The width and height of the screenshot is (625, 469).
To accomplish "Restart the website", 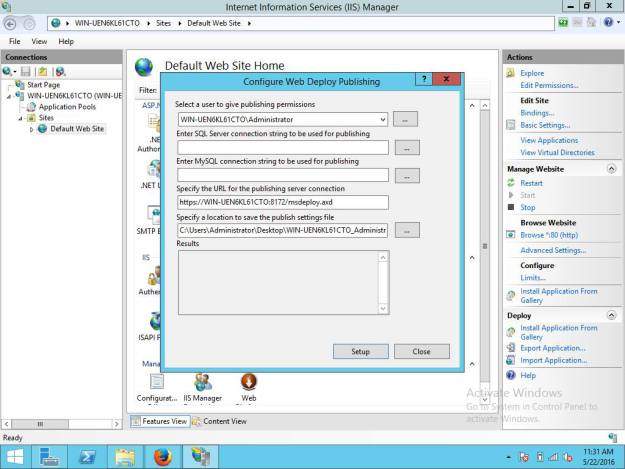I will (x=531, y=183).
